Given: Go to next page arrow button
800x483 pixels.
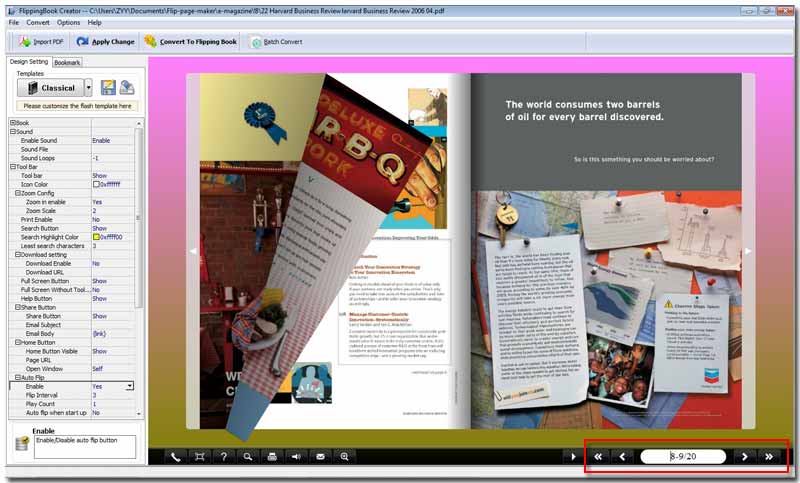Looking at the screenshot, I should pyautogui.click(x=744, y=456).
